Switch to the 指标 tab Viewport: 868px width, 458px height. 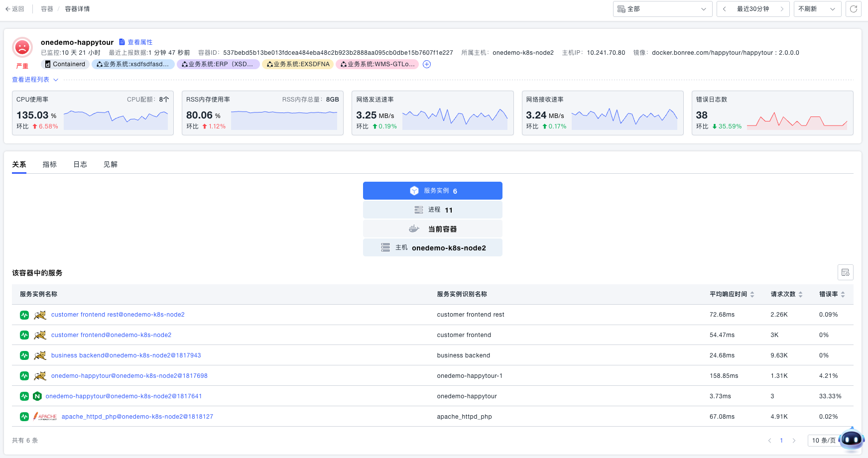tap(49, 164)
